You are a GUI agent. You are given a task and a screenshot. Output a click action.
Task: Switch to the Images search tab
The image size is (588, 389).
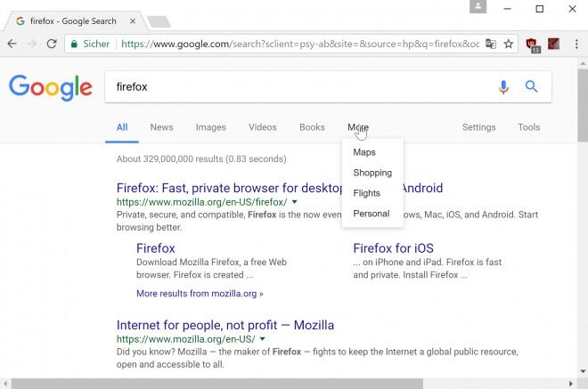click(x=211, y=127)
